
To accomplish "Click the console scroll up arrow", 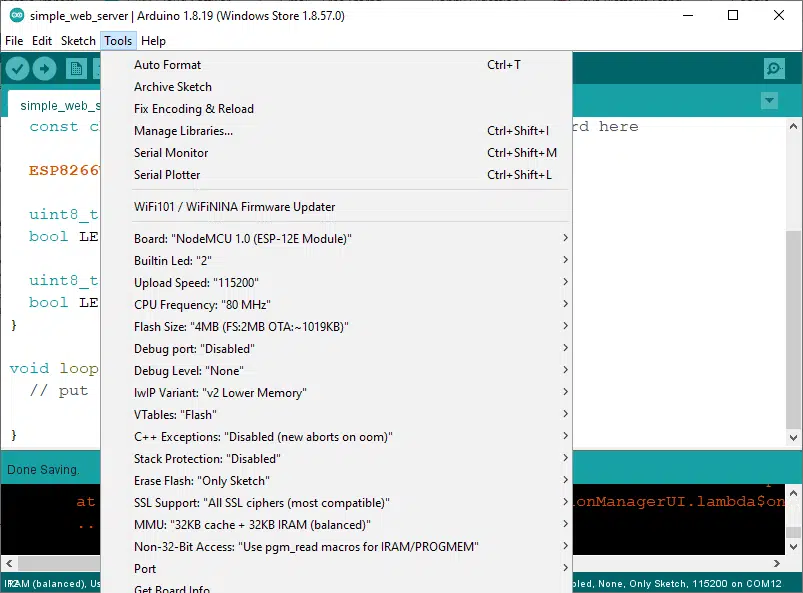I will pos(793,493).
